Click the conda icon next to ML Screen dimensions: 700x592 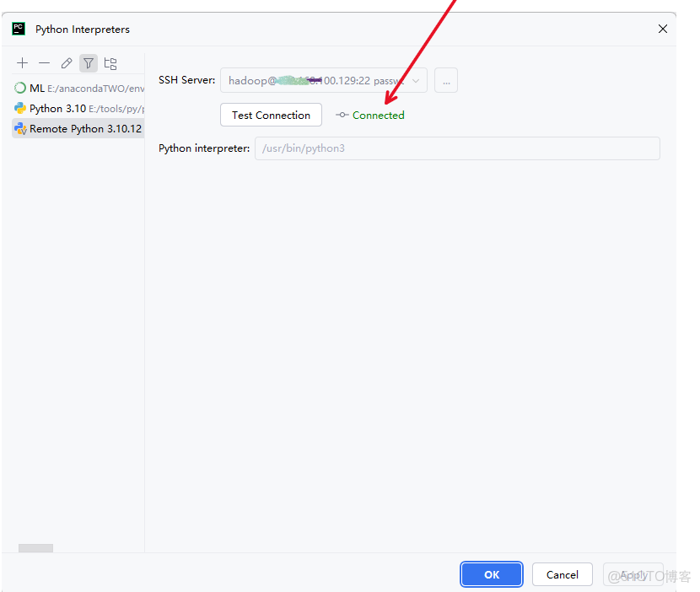pyautogui.click(x=19, y=88)
